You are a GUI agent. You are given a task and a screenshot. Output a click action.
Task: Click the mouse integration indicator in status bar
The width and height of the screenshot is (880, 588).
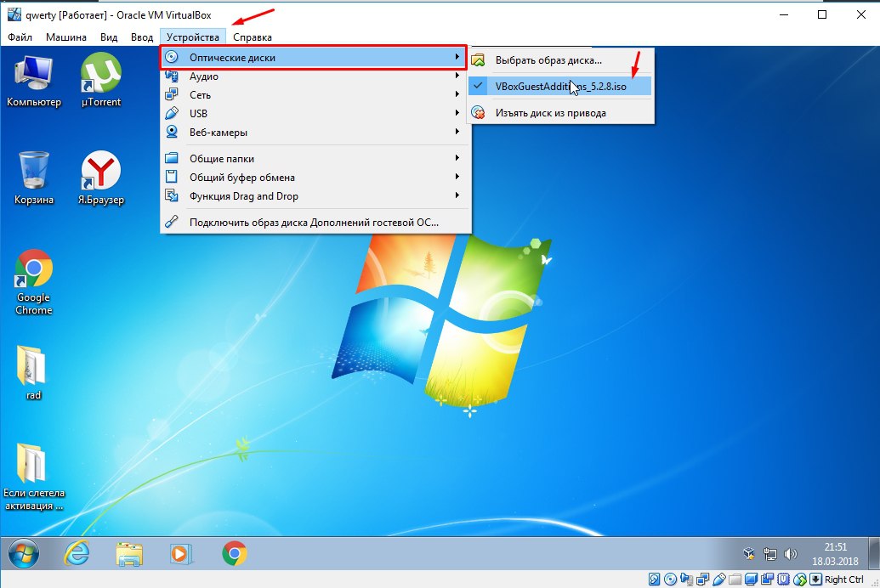[800, 579]
